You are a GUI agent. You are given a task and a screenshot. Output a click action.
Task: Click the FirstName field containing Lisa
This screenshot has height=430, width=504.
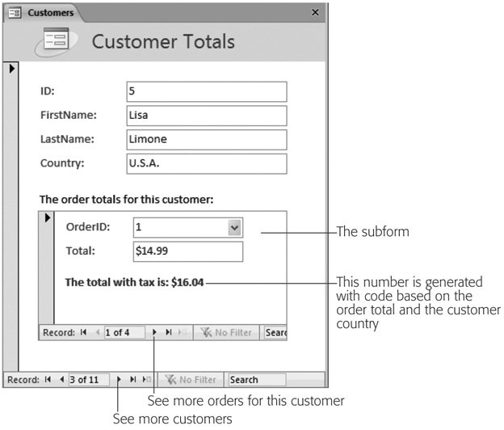(207, 116)
